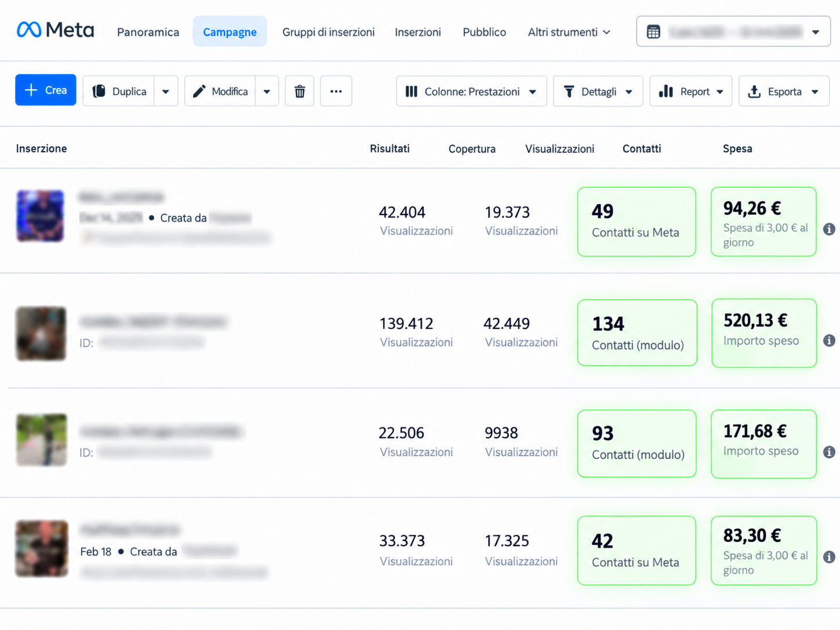Expand the Altri strumenti menu
The width and height of the screenshot is (840, 630).
569,32
